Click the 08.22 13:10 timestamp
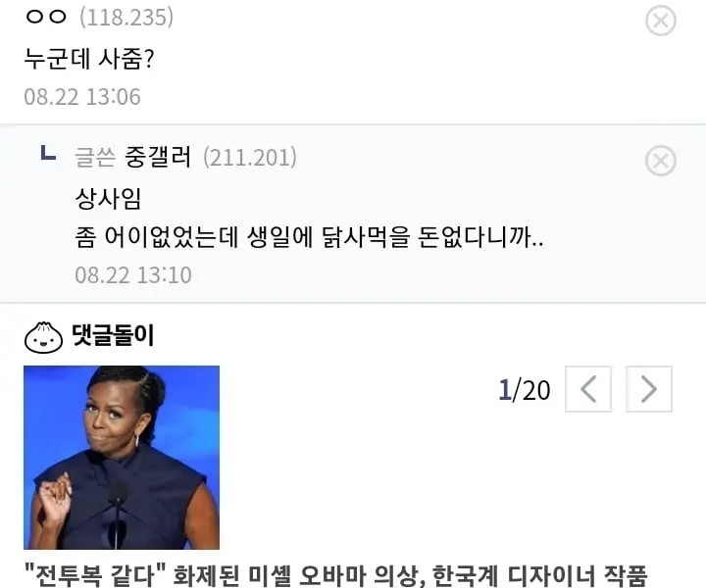 (x=133, y=274)
